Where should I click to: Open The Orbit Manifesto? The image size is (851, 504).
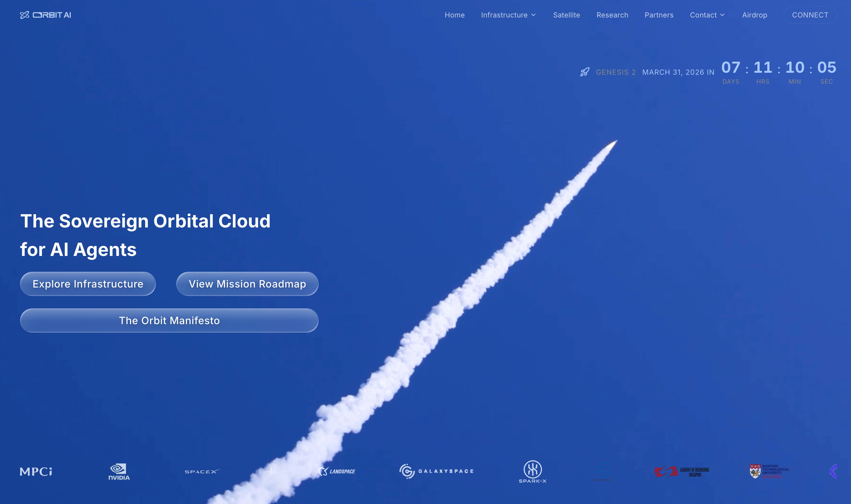(169, 320)
